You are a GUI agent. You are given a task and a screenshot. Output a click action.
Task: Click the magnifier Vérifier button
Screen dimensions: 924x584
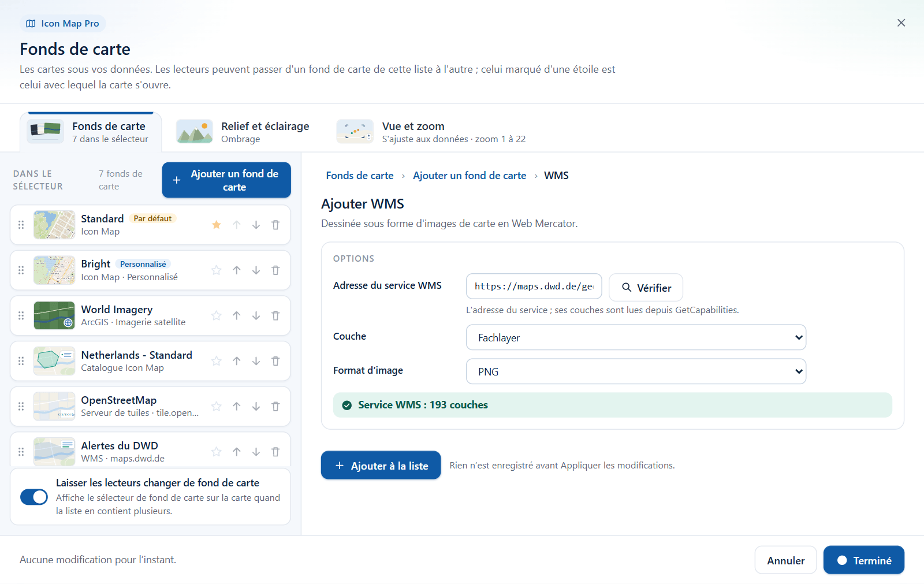[646, 288]
